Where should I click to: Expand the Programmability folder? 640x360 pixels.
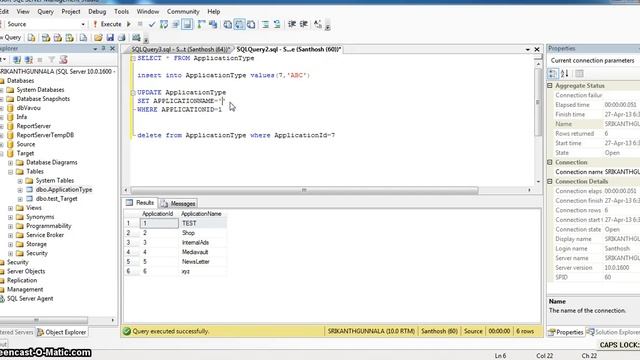point(11,226)
